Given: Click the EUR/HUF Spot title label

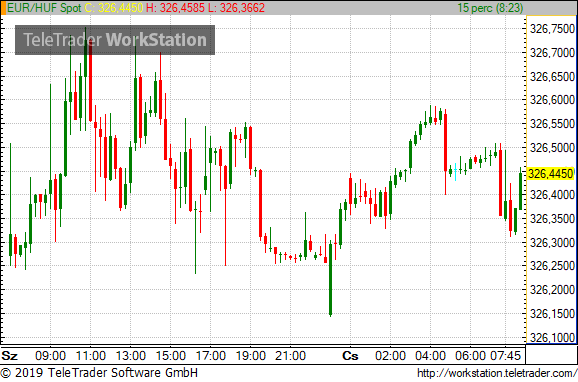Looking at the screenshot, I should [x=44, y=8].
